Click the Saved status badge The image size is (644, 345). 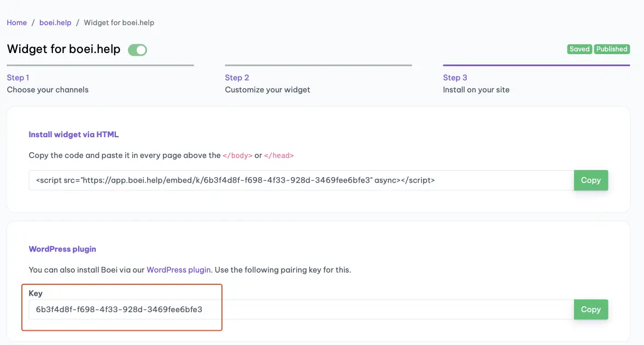click(x=579, y=49)
